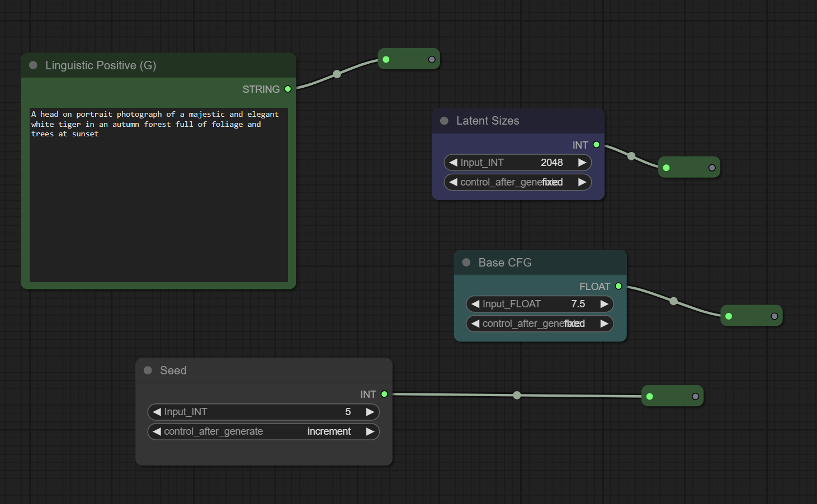The image size is (817, 504).
Task: Increase Seed Input_INT with right arrow
Action: pyautogui.click(x=370, y=412)
